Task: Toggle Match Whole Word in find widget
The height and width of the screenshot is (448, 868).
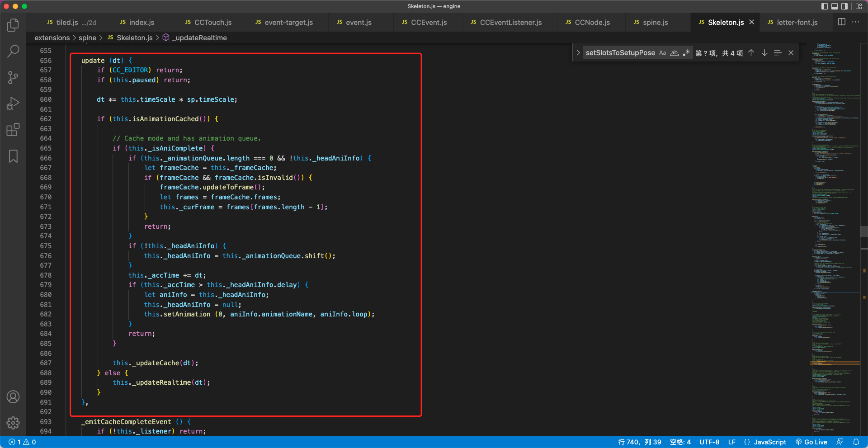Action: [x=675, y=53]
